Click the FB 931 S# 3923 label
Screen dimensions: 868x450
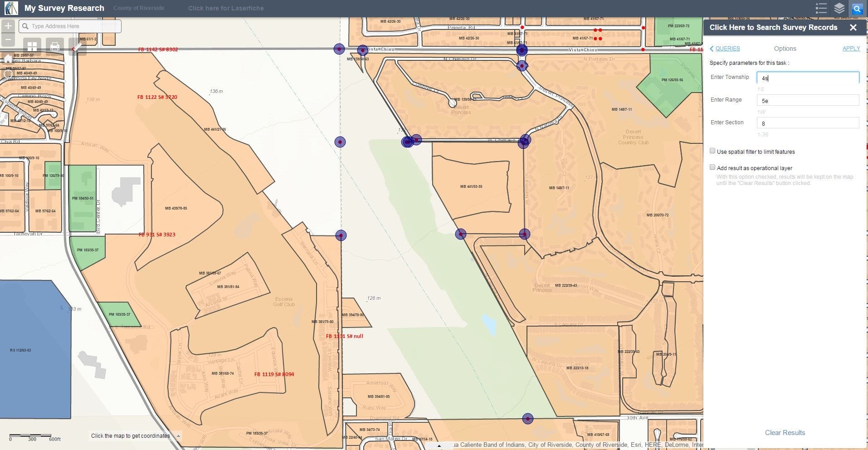point(157,235)
